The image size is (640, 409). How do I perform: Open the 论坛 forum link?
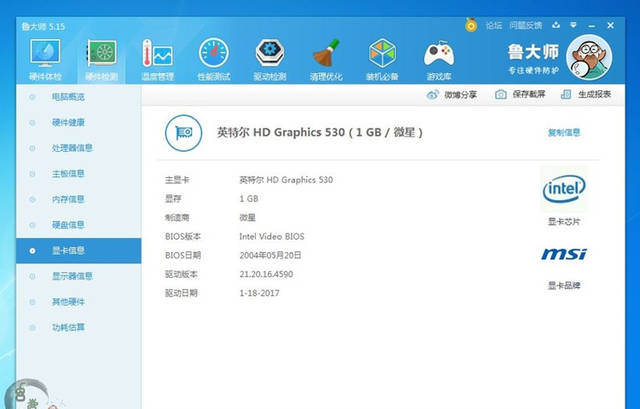(x=494, y=25)
